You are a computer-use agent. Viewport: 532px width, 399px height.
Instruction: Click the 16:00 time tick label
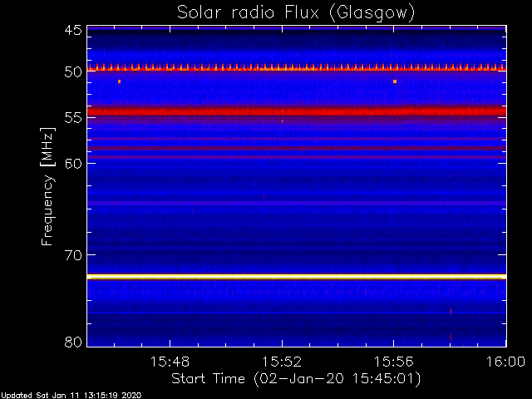pos(506,362)
